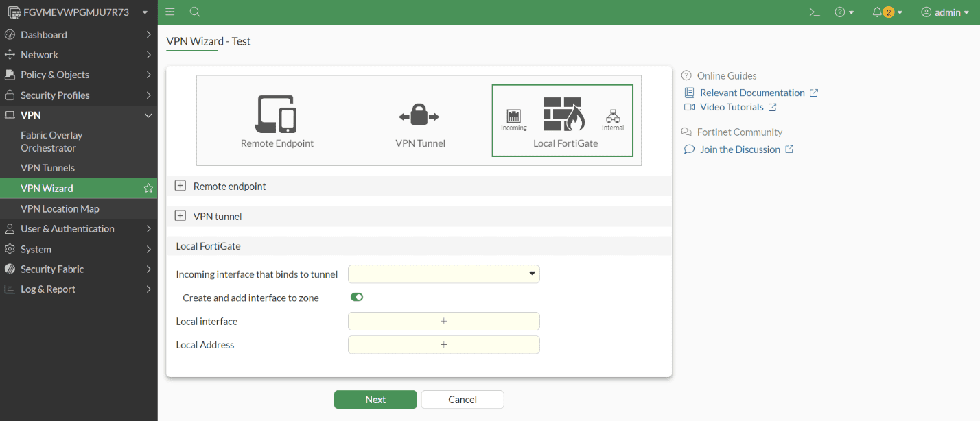The height and width of the screenshot is (421, 980).
Task: Expand the Policy & Objects chevron
Action: (x=148, y=75)
